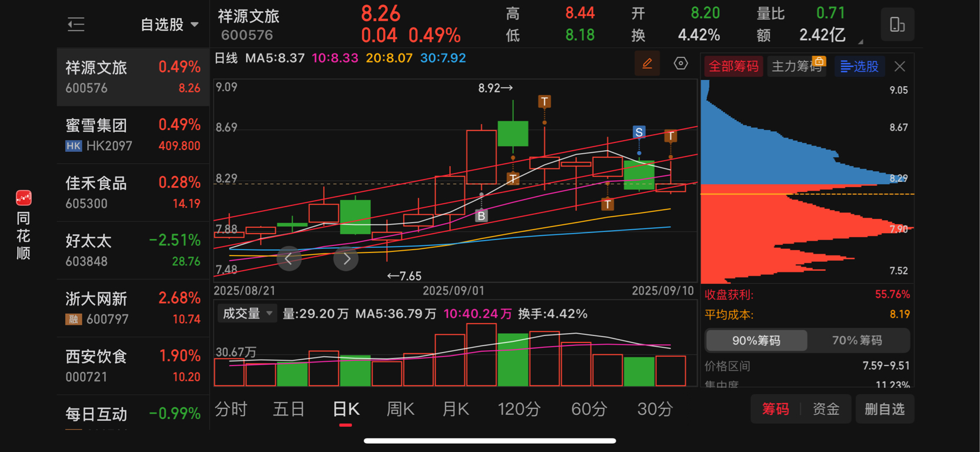
Task: Select 蜜雪集团 in the watchlist
Action: (x=133, y=135)
